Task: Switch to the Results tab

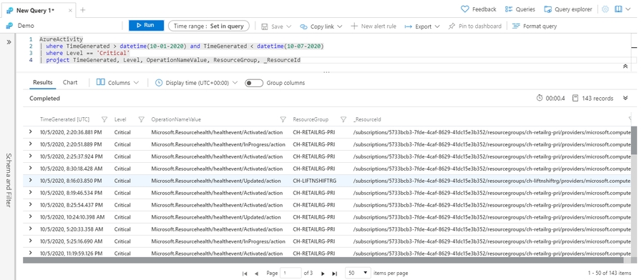Action: point(43,82)
